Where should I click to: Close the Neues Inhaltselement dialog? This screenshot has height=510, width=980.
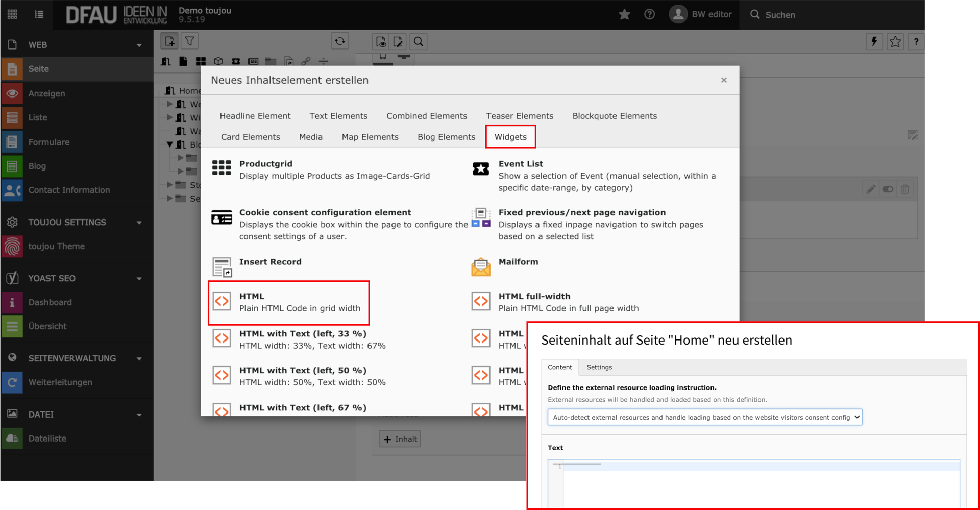723,80
